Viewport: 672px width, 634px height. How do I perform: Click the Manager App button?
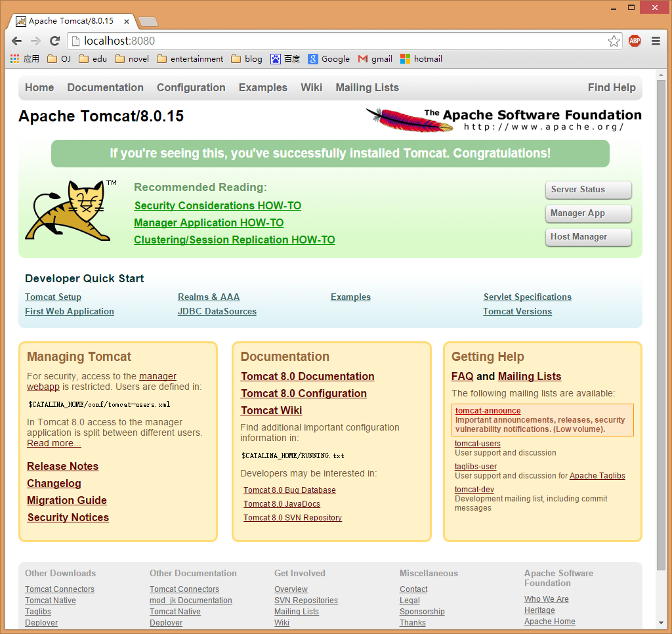pyautogui.click(x=589, y=213)
